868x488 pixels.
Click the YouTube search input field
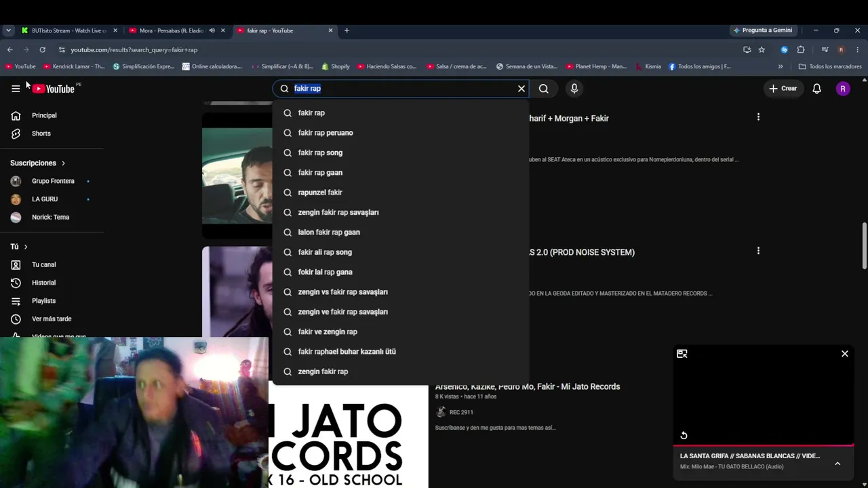coord(400,89)
